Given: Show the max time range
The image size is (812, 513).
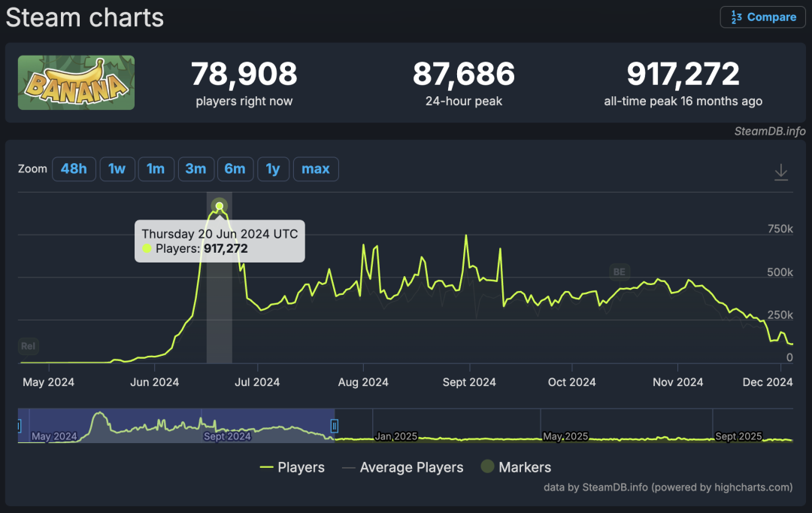Looking at the screenshot, I should coord(316,169).
